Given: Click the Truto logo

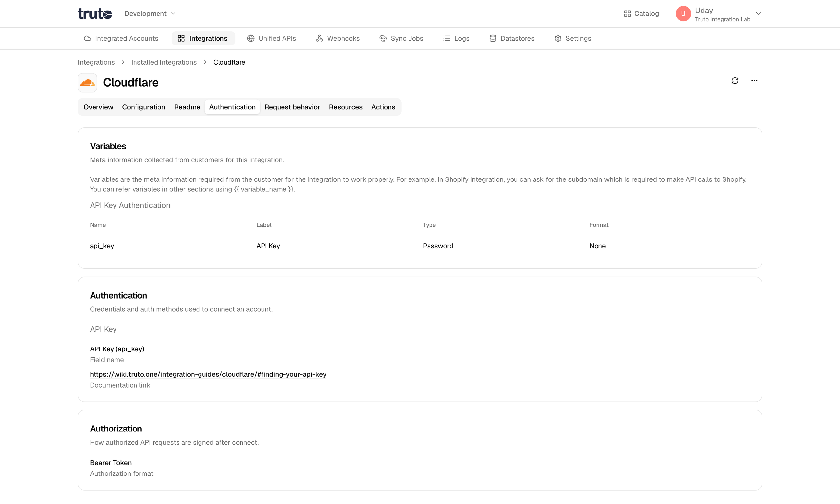Looking at the screenshot, I should coord(95,13).
